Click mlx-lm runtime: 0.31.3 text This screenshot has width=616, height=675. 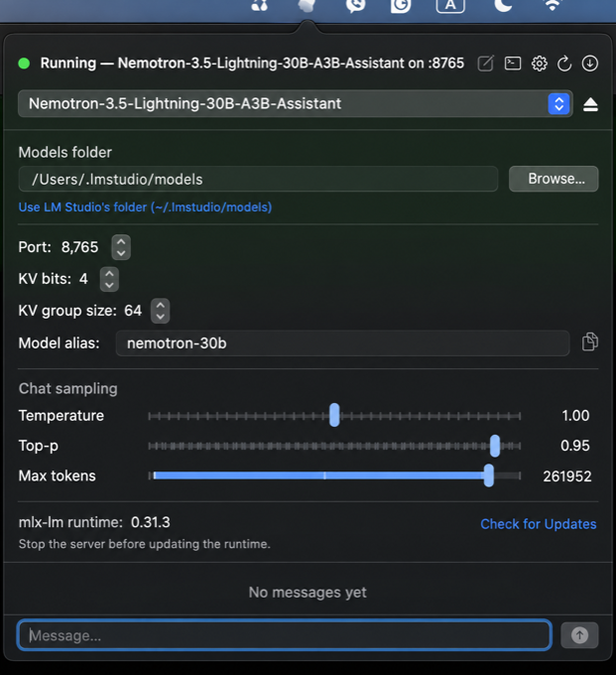point(94,522)
